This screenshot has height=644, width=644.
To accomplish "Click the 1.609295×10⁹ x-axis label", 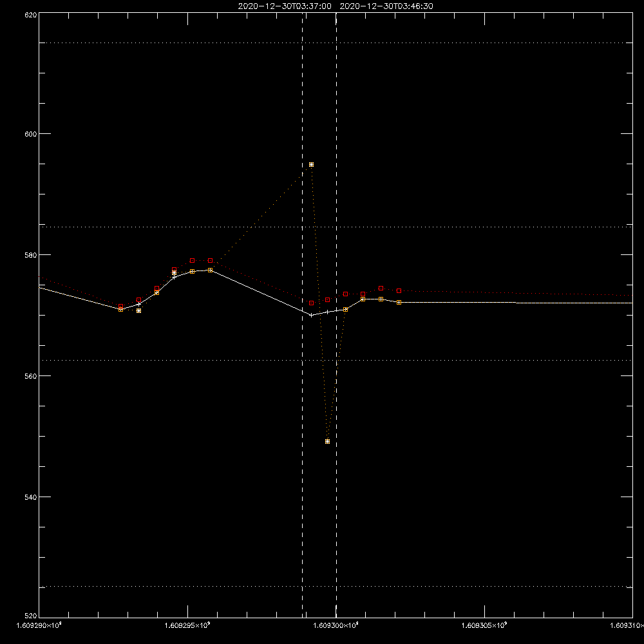I will tap(187, 625).
